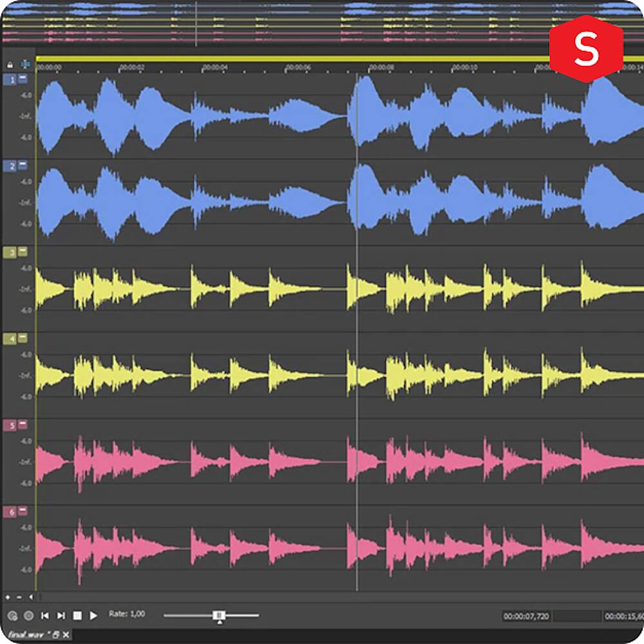Click the zoom in plus icon
The width and height of the screenshot is (644, 644).
point(8,597)
